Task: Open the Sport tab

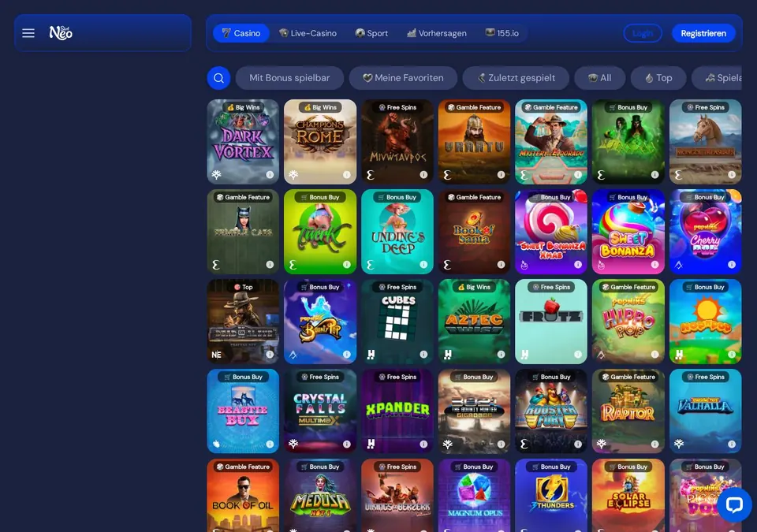Action: click(371, 33)
